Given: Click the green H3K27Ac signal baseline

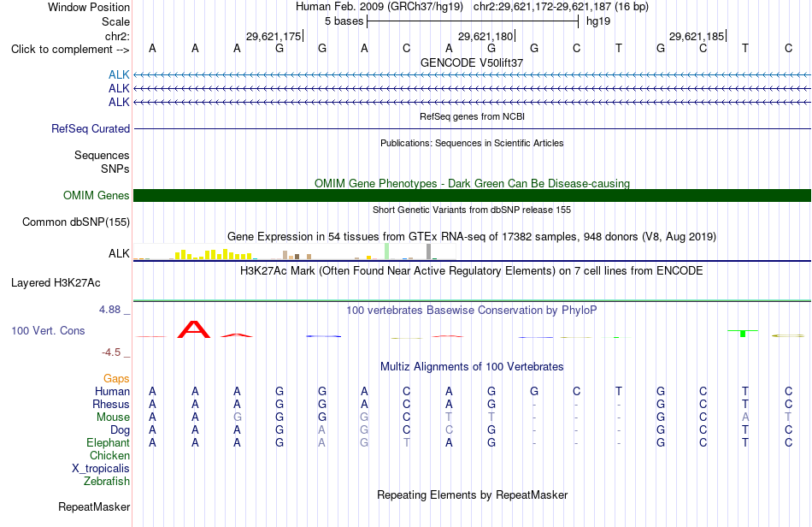Looking at the screenshot, I should tap(472, 300).
